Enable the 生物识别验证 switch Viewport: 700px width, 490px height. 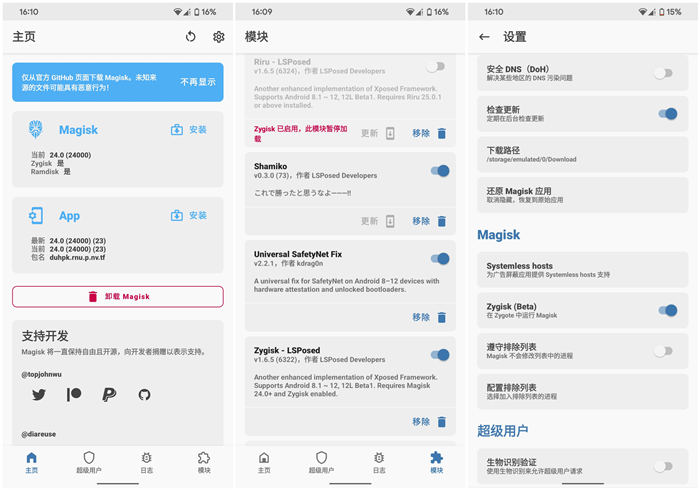tap(663, 466)
